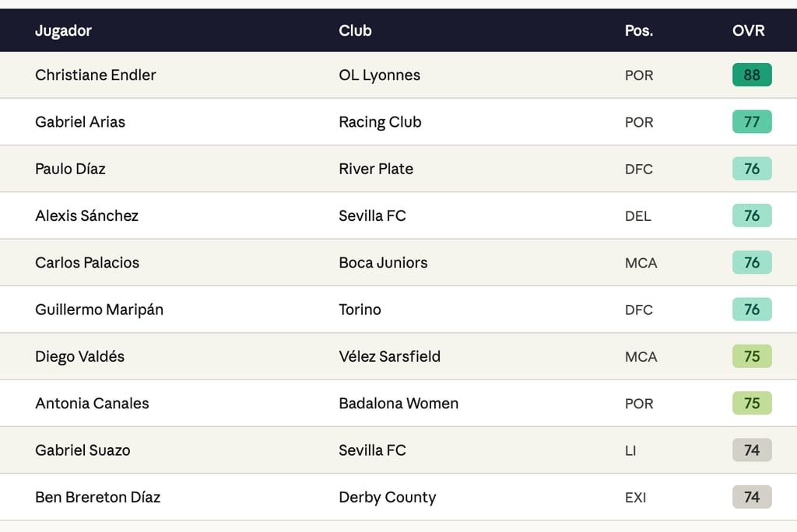The width and height of the screenshot is (797, 532).
Task: Click the OVR column header
Action: [x=748, y=30]
